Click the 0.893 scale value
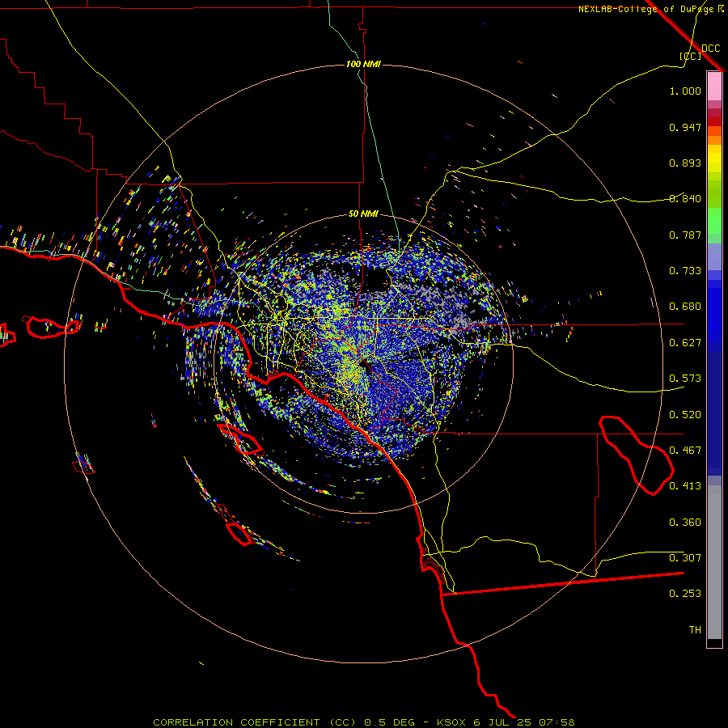728x728 pixels. [685, 163]
